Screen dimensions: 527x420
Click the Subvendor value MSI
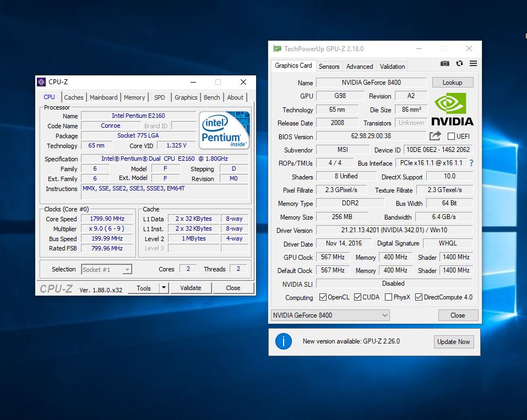tap(343, 150)
